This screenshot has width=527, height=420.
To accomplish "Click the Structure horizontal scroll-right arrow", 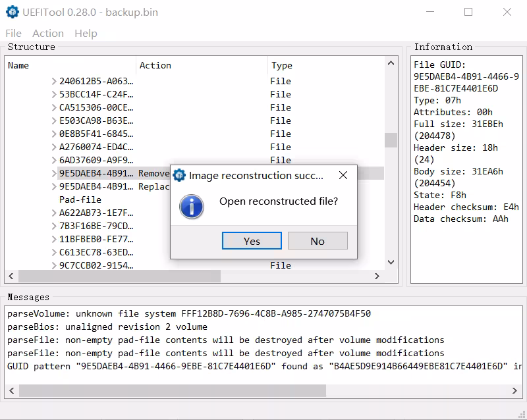I will pos(377,276).
